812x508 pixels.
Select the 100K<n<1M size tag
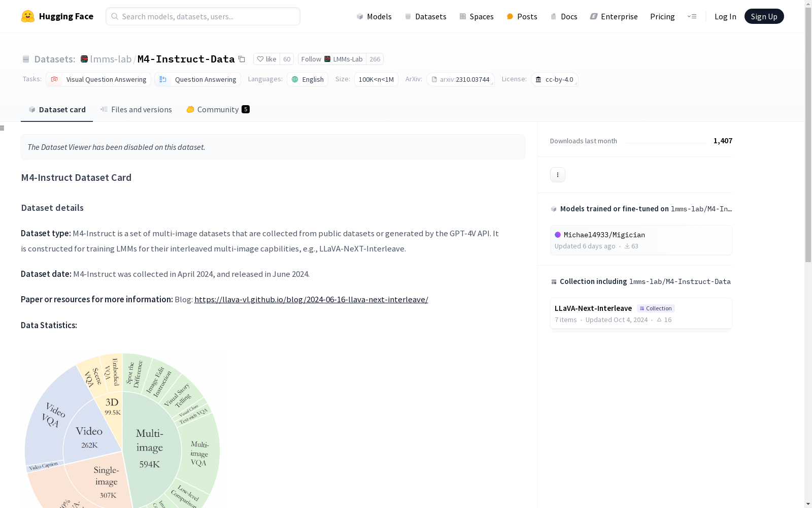(x=376, y=79)
